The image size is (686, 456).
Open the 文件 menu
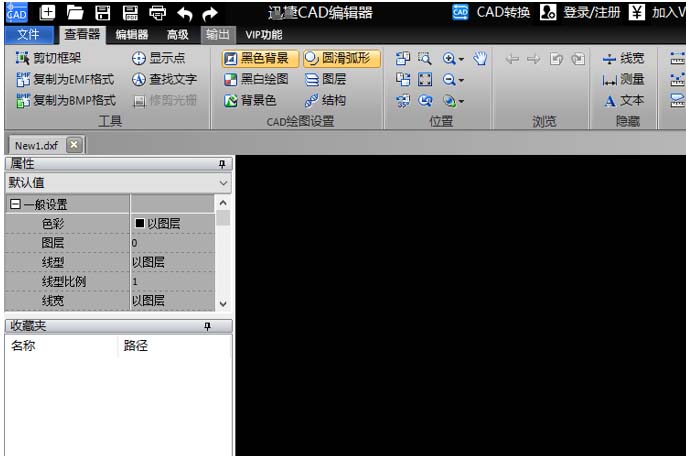coord(28,35)
